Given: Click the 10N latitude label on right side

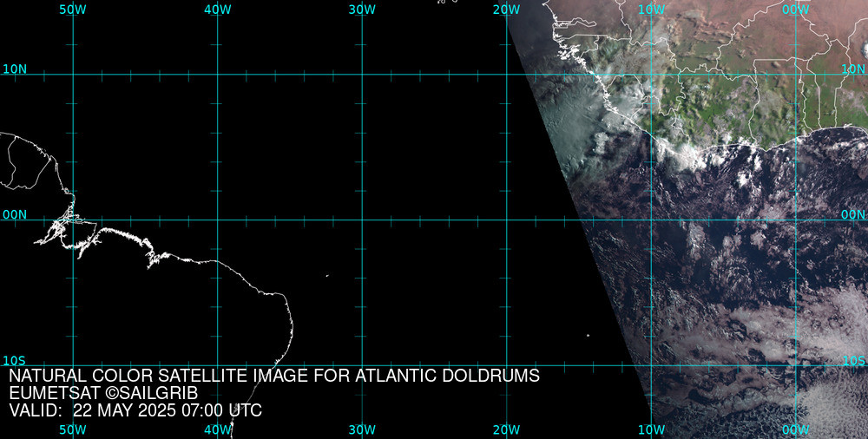Looking at the screenshot, I should (853, 69).
